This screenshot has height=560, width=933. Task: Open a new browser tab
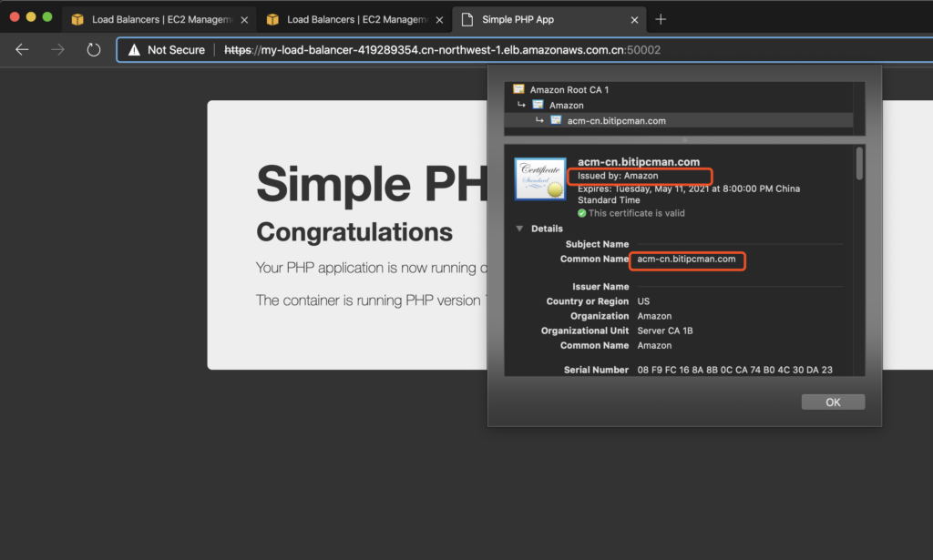pos(661,19)
